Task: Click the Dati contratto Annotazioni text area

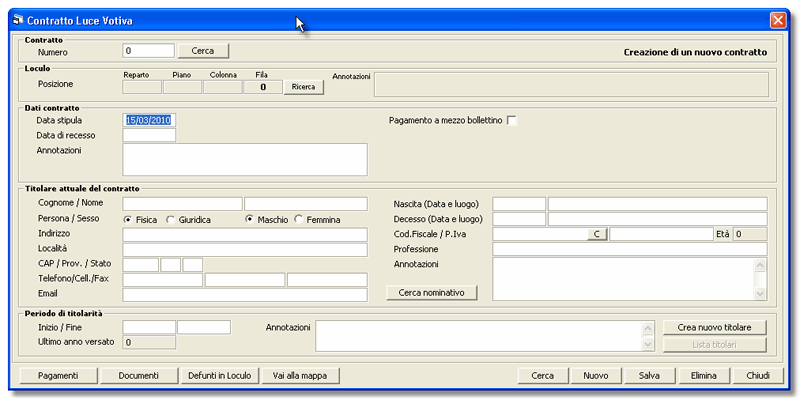Action: [245, 159]
